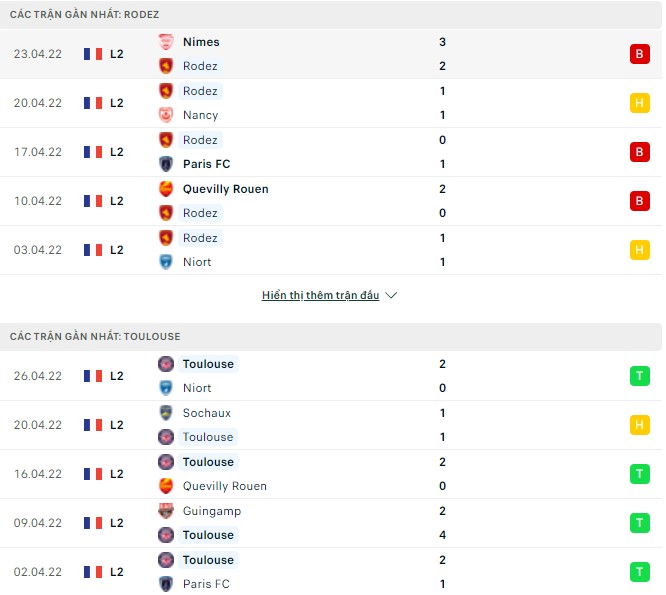Click the Sochaux team crest

point(166,413)
